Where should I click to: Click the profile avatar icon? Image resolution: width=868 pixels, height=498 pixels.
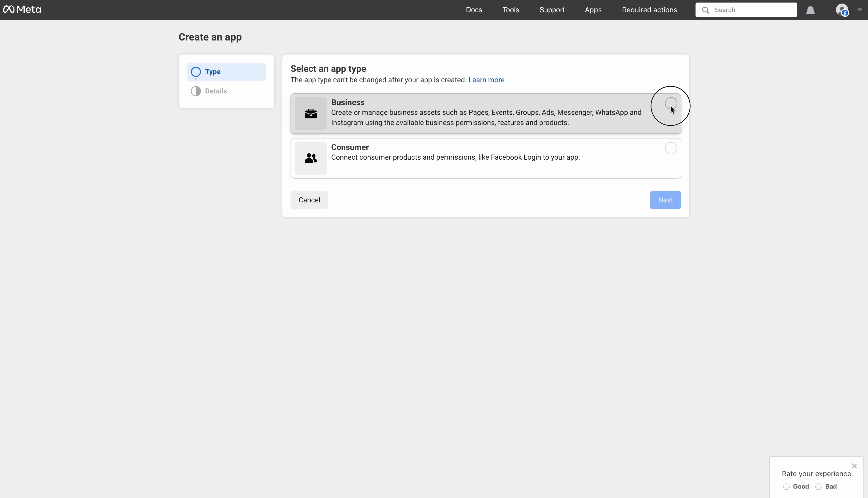[x=842, y=10]
